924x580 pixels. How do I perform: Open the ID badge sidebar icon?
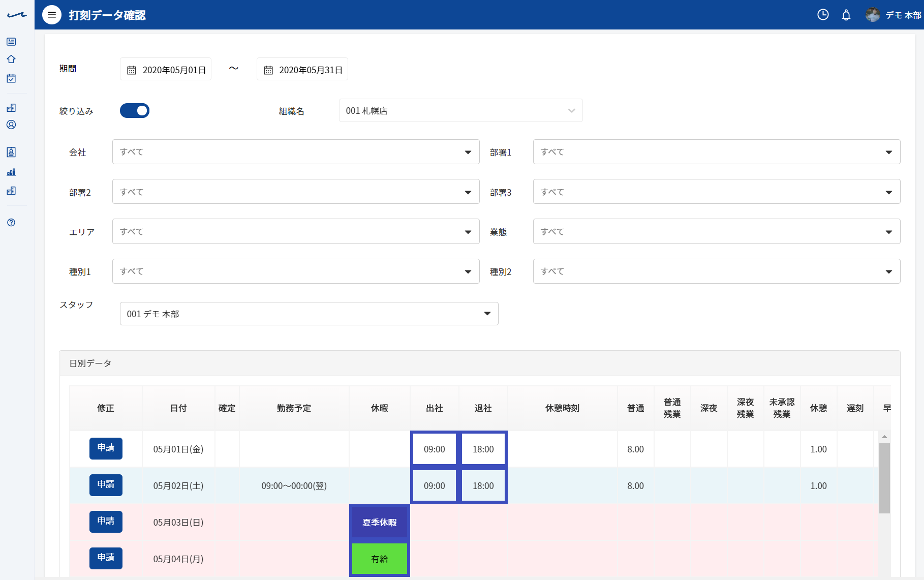coord(11,152)
